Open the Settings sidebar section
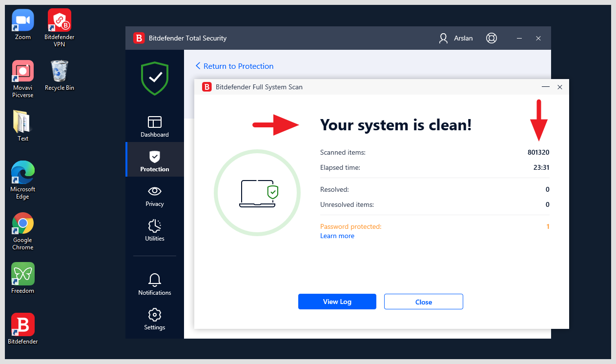616x364 pixels. pos(155,319)
